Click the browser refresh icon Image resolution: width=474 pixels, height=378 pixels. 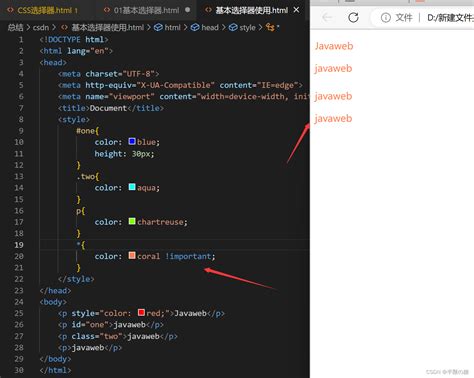click(353, 17)
